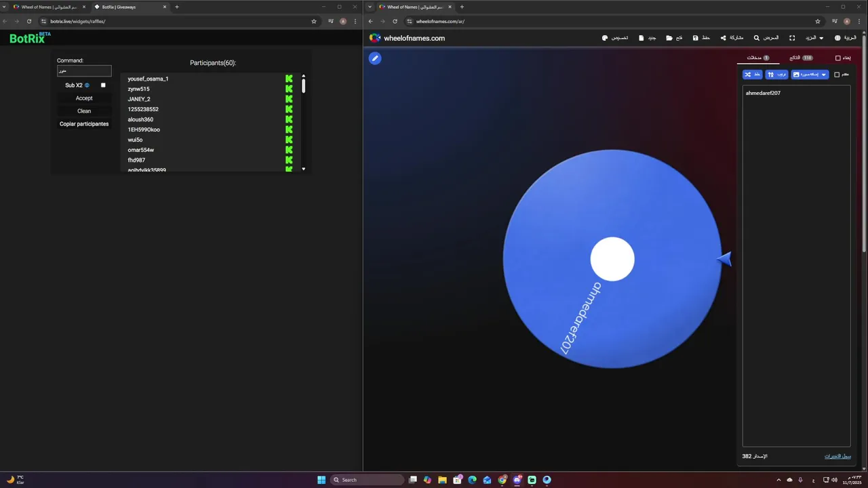The image size is (868, 488).
Task: Click the participants list scroll-down arrow
Action: point(303,169)
